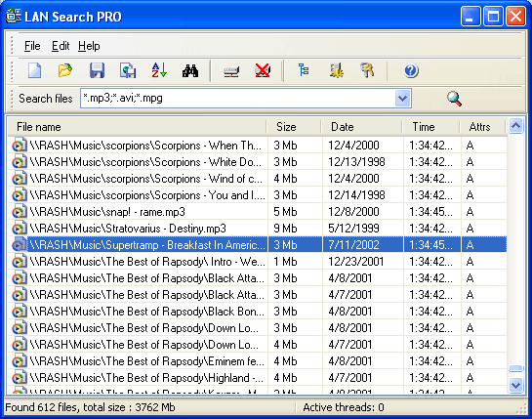Click media icon of Rapsody Eminem fe... row
Image resolution: width=532 pixels, height=419 pixels.
click(19, 361)
